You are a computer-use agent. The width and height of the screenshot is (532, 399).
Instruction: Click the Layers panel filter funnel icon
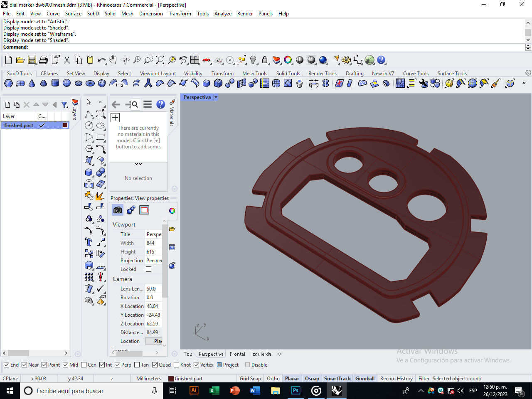64,104
